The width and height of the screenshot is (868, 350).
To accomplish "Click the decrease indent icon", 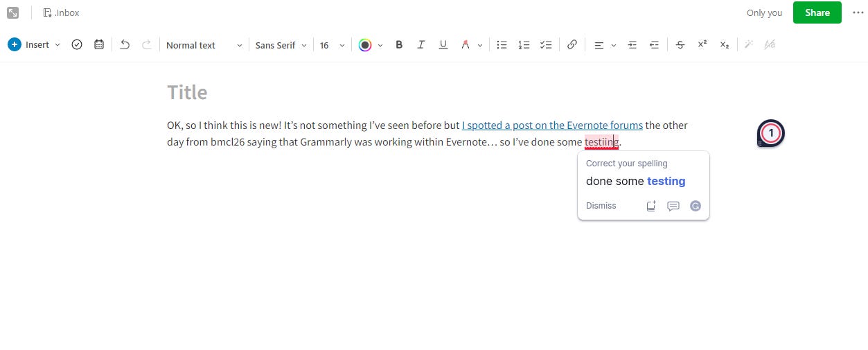I will coord(654,45).
